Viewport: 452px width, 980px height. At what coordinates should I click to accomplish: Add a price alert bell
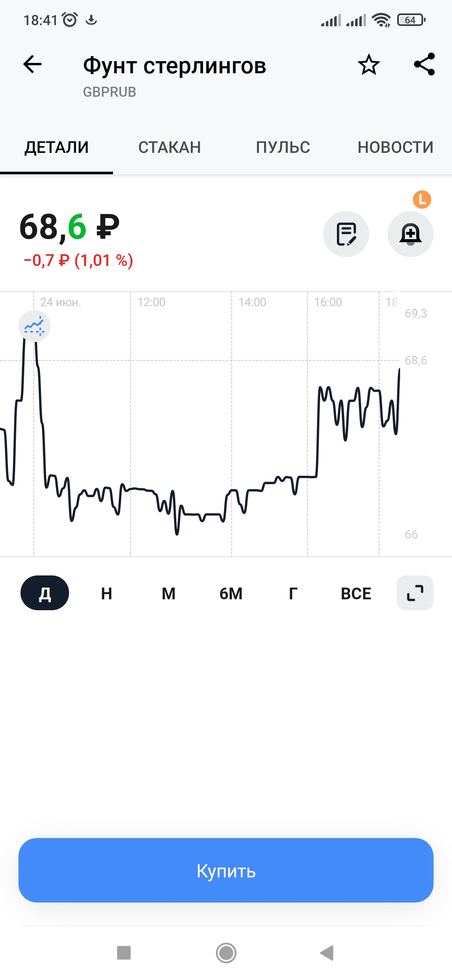(x=410, y=234)
